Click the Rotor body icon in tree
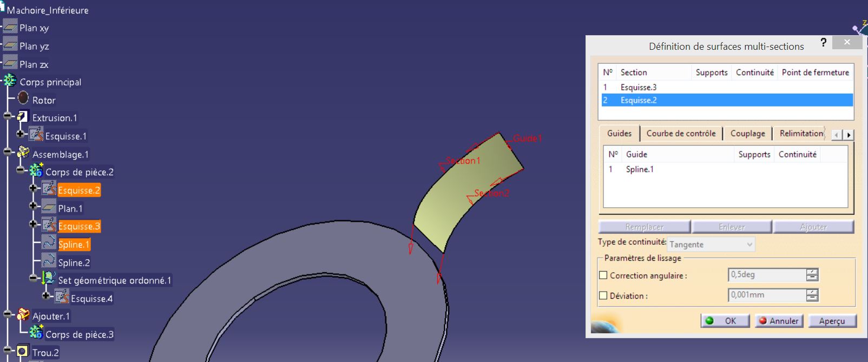Screen dimensions: 868x362 (x=23, y=98)
